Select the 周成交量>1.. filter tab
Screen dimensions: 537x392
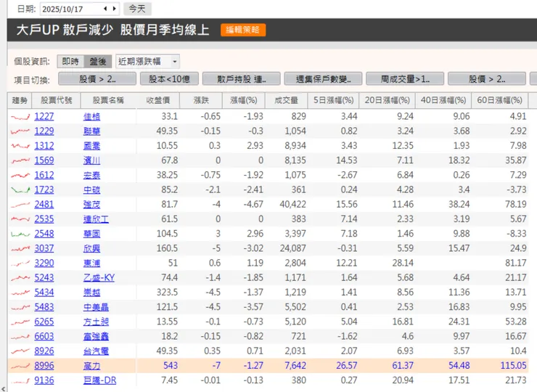coord(405,79)
